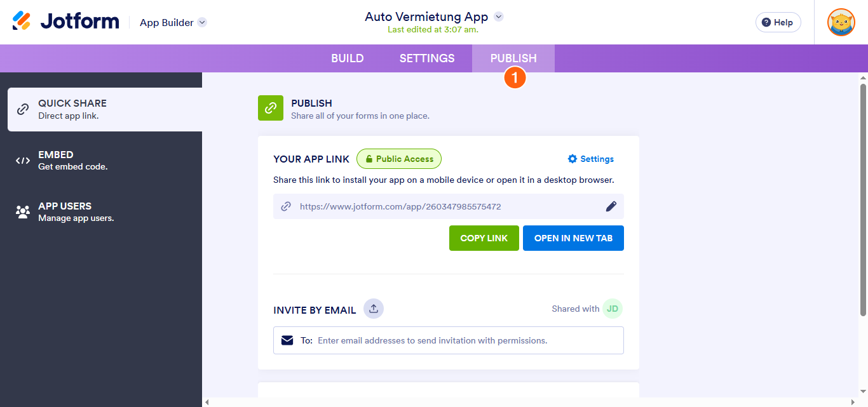Image resolution: width=868 pixels, height=407 pixels.
Task: Open the user avatar profile menu
Action: click(841, 22)
